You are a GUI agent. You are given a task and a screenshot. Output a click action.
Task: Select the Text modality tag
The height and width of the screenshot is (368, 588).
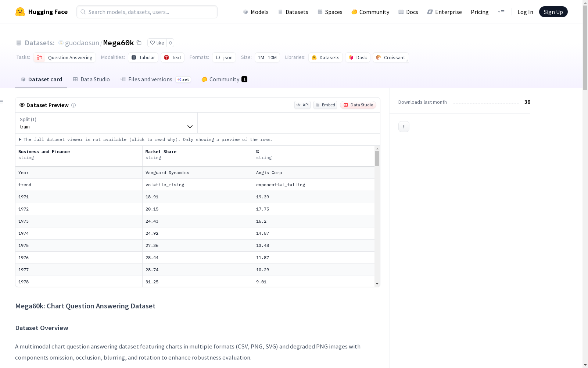(172, 57)
